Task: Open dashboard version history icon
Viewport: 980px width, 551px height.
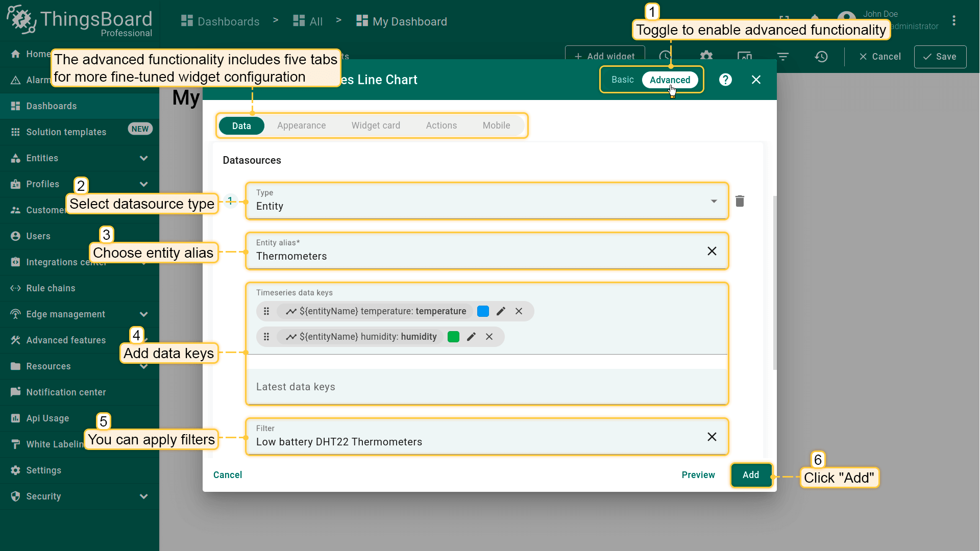Action: (x=821, y=57)
